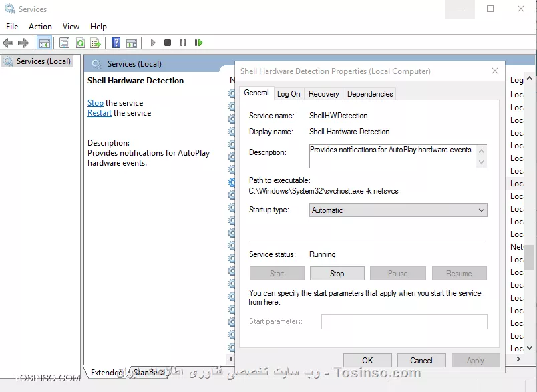Click the Restart the service link
537x392 pixels.
pyautogui.click(x=100, y=113)
